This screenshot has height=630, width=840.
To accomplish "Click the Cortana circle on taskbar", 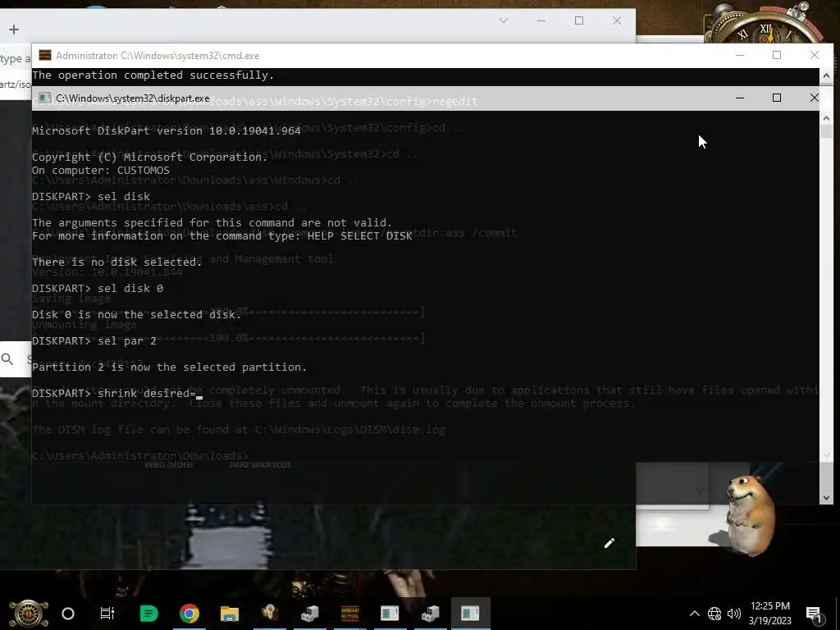I will click(x=68, y=614).
